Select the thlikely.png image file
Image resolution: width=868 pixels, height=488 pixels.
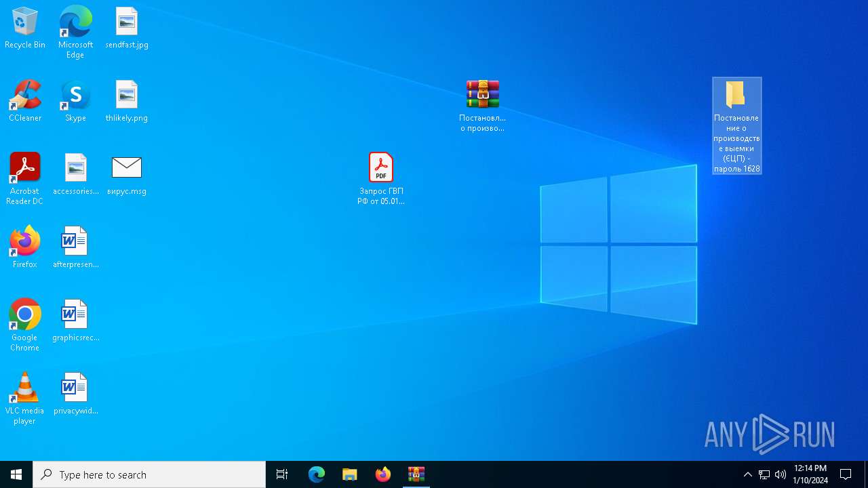[127, 102]
